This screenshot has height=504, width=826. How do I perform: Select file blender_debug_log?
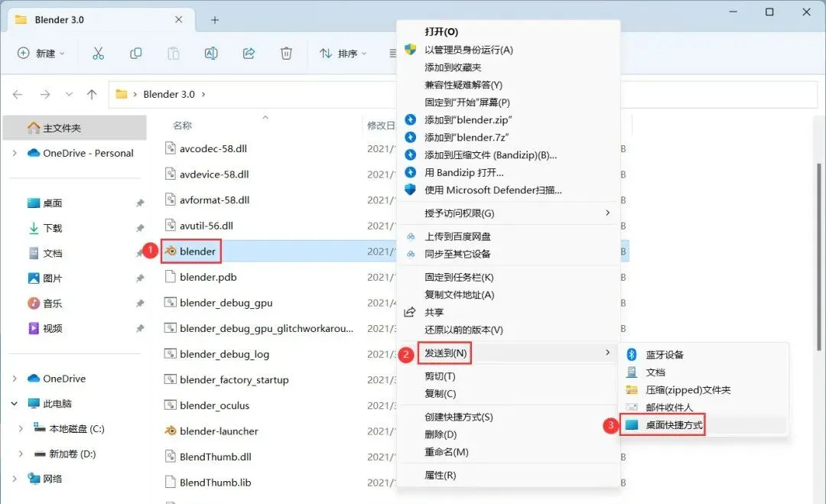[224, 354]
